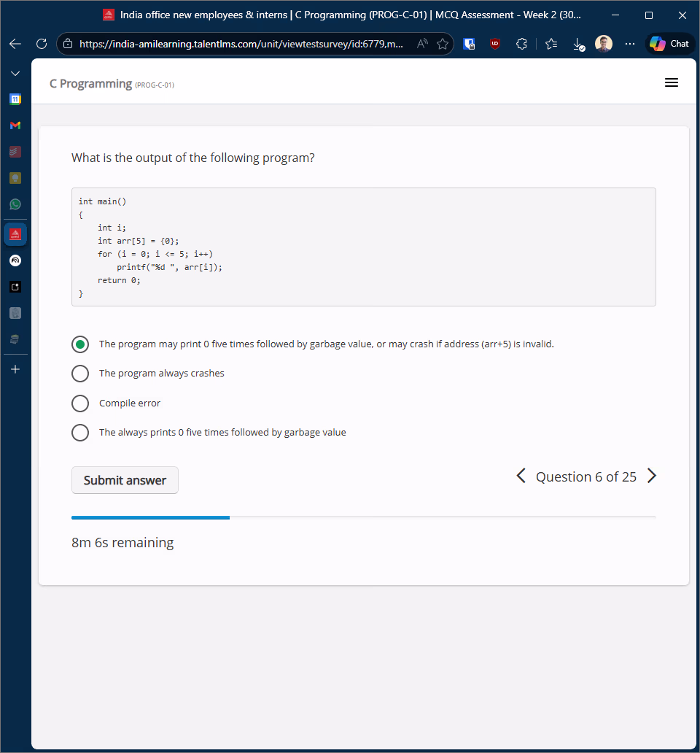700x753 pixels.
Task: Choose the 'Compile error' radio button
Action: pos(80,403)
